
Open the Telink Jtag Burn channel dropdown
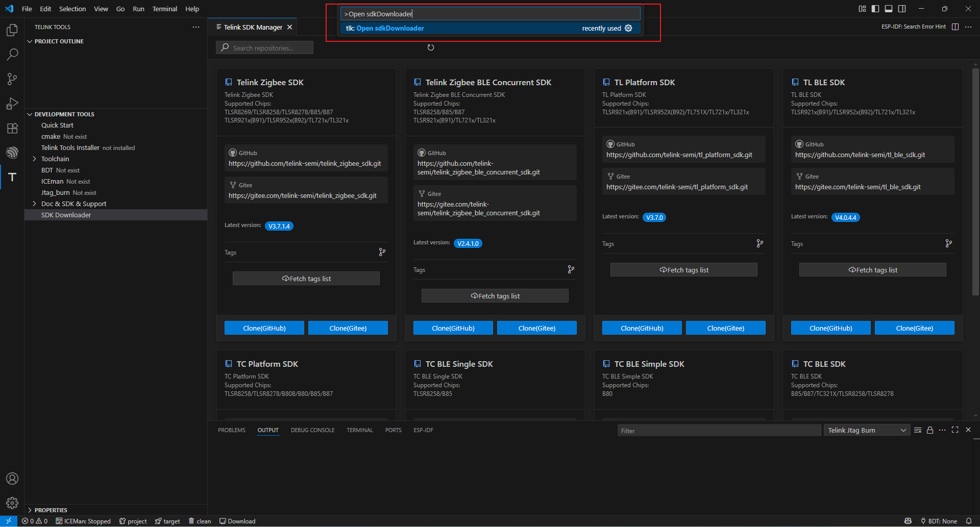click(x=866, y=430)
